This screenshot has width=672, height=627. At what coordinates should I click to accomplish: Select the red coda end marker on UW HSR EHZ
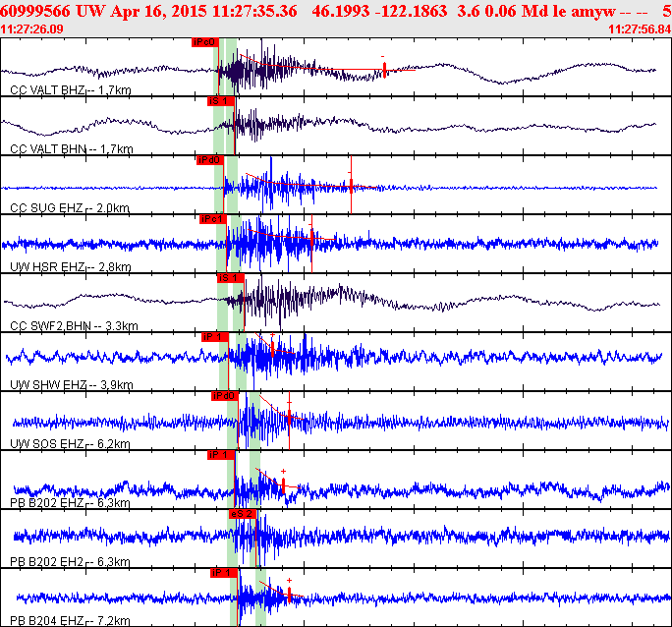pyautogui.click(x=312, y=238)
